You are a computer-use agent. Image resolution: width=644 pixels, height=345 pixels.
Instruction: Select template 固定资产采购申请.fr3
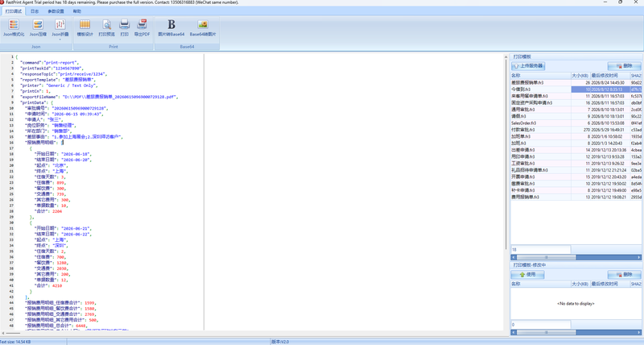(x=540, y=103)
